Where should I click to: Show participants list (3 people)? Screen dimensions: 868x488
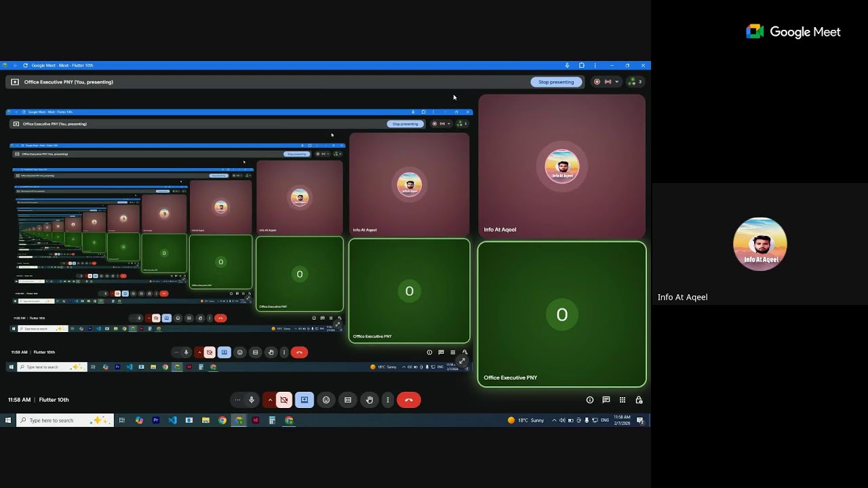pyautogui.click(x=635, y=82)
